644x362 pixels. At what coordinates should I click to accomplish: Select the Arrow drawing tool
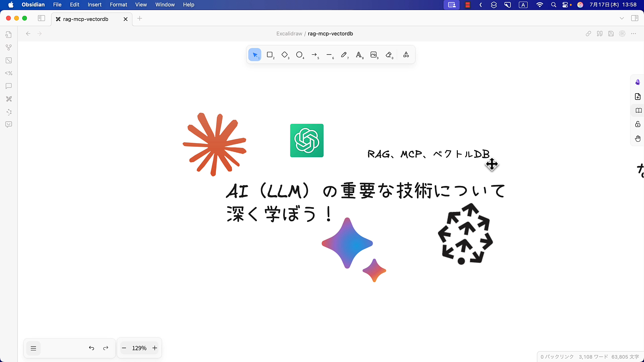(x=314, y=55)
